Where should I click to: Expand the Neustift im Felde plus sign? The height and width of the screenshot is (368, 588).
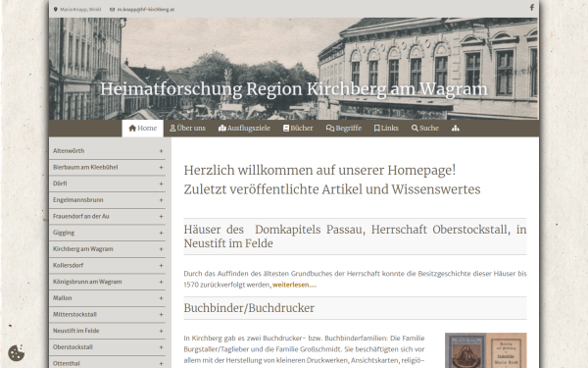coord(161,331)
